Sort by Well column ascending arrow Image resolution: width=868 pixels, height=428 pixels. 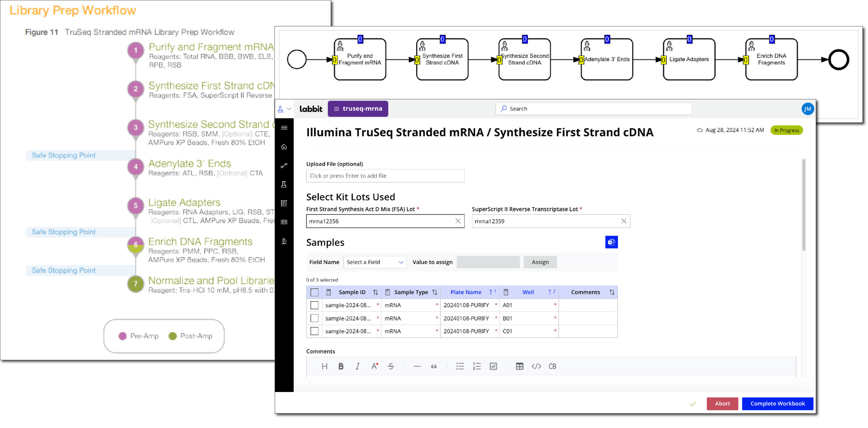click(550, 292)
